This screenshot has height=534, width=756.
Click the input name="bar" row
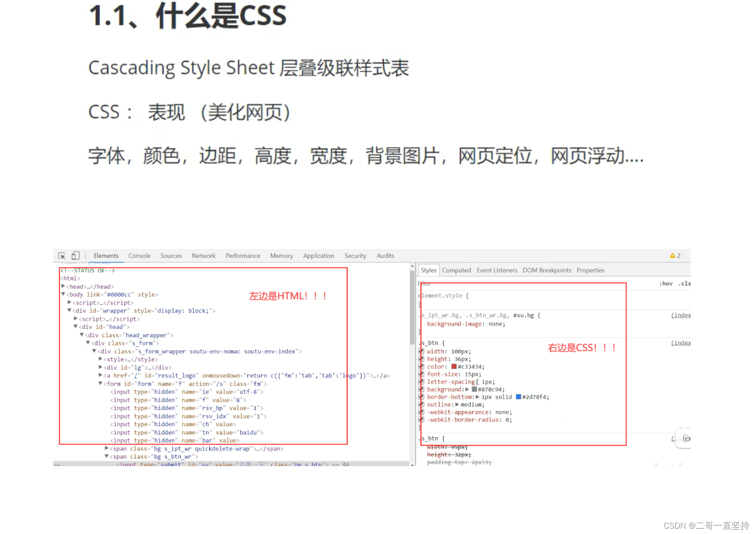click(x=174, y=440)
